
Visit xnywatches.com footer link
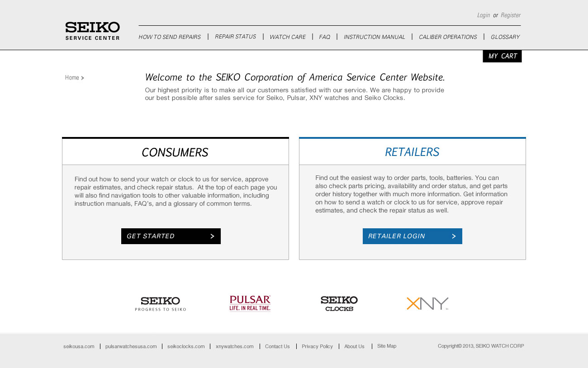point(235,346)
